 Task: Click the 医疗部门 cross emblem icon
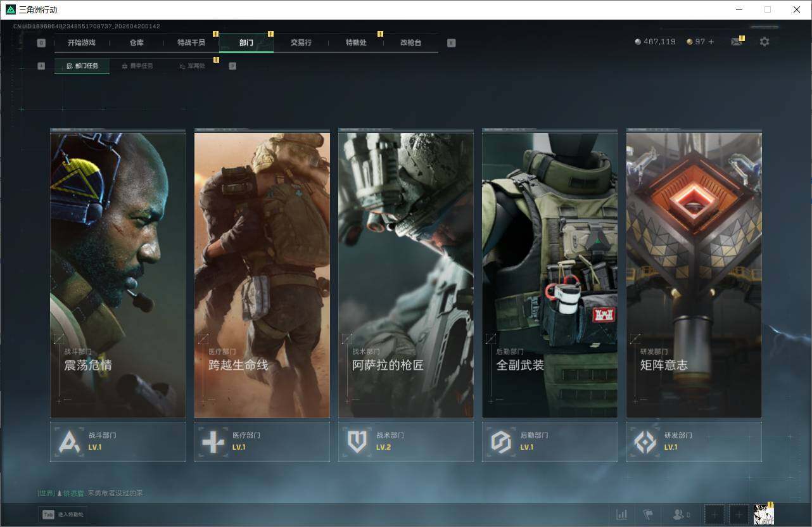tap(213, 441)
